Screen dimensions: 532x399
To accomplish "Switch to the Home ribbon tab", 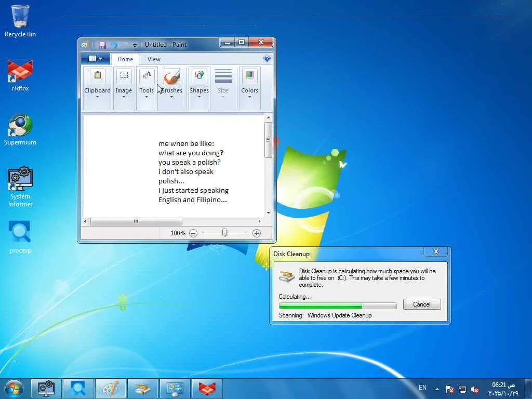I will (125, 59).
